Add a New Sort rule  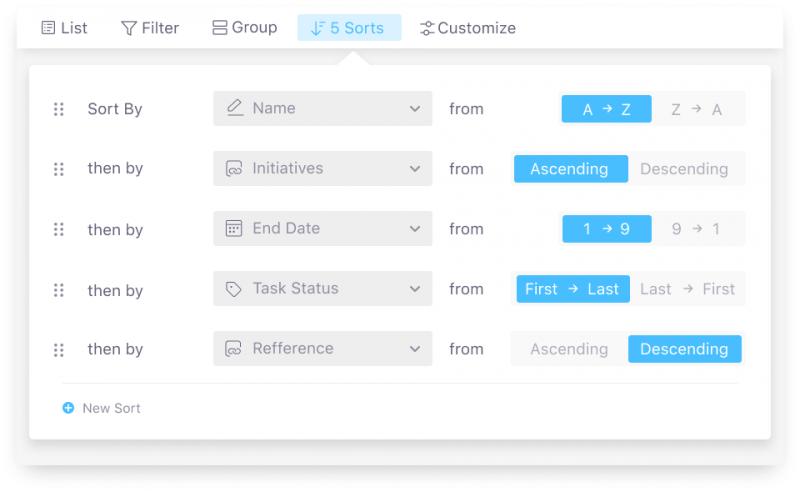click(111, 408)
